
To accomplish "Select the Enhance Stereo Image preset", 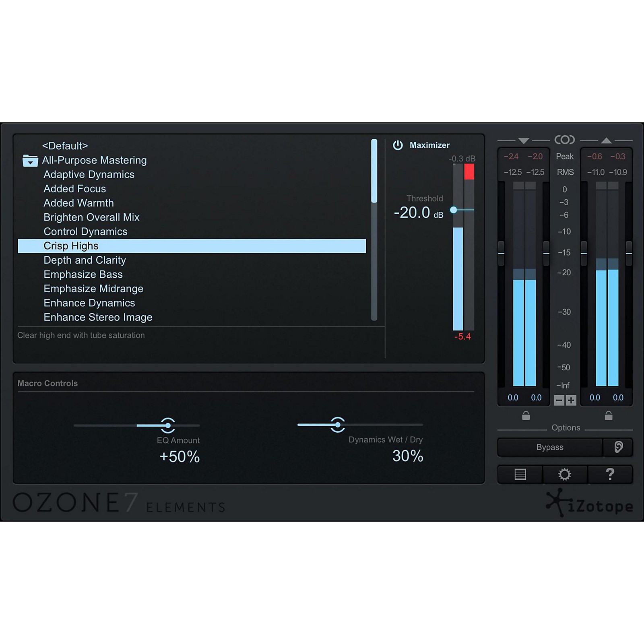I will point(98,317).
